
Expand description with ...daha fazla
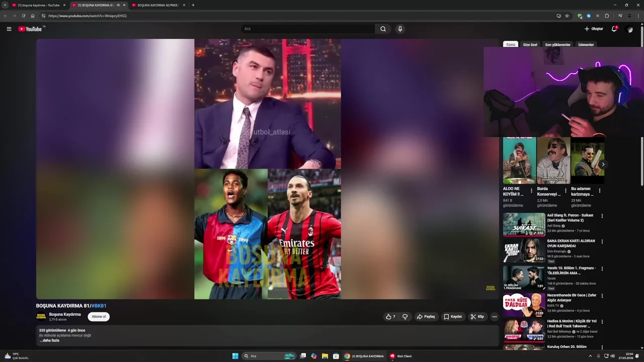[x=50, y=340]
